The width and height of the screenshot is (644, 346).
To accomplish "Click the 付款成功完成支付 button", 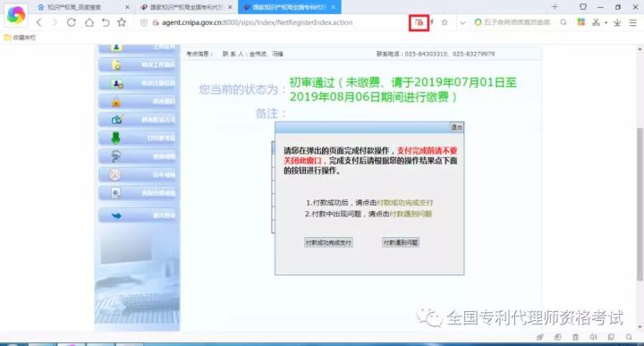I will point(328,242).
